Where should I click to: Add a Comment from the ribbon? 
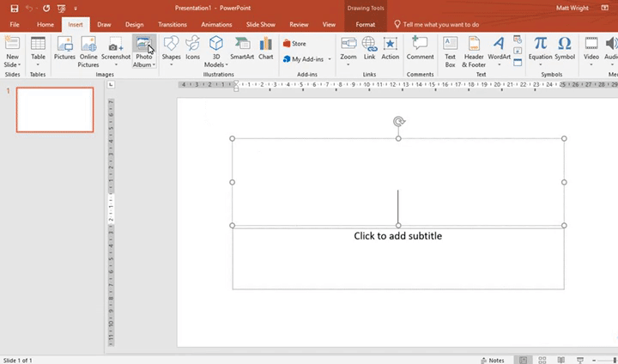click(420, 48)
